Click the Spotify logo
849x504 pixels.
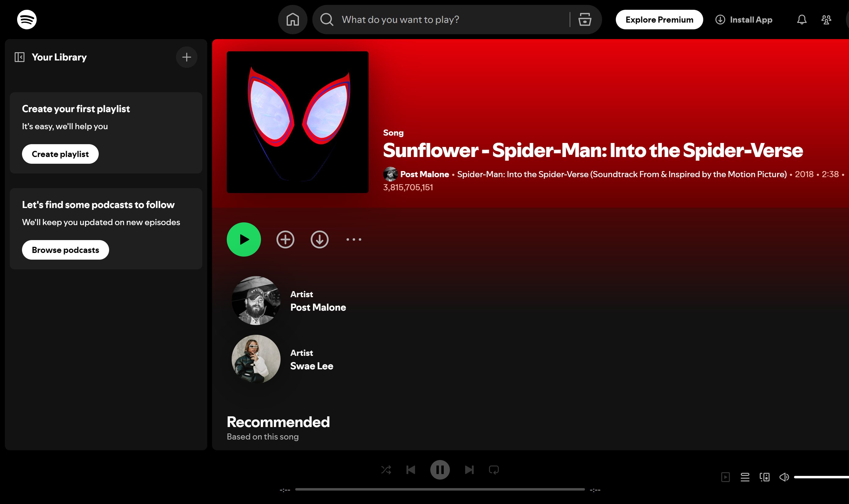[x=27, y=19]
